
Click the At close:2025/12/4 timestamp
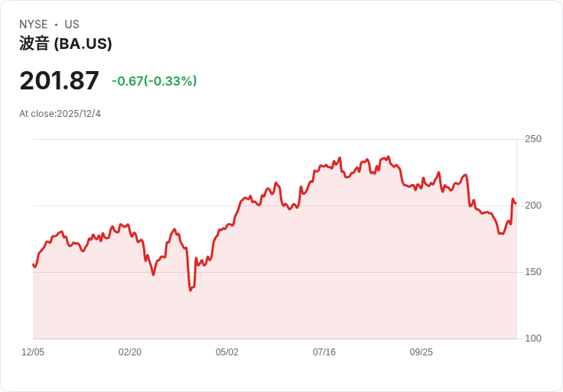(60, 114)
